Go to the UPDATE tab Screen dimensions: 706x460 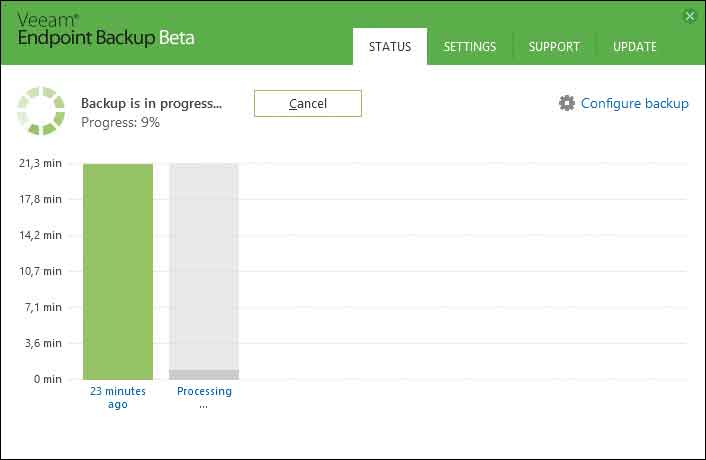pyautogui.click(x=634, y=47)
